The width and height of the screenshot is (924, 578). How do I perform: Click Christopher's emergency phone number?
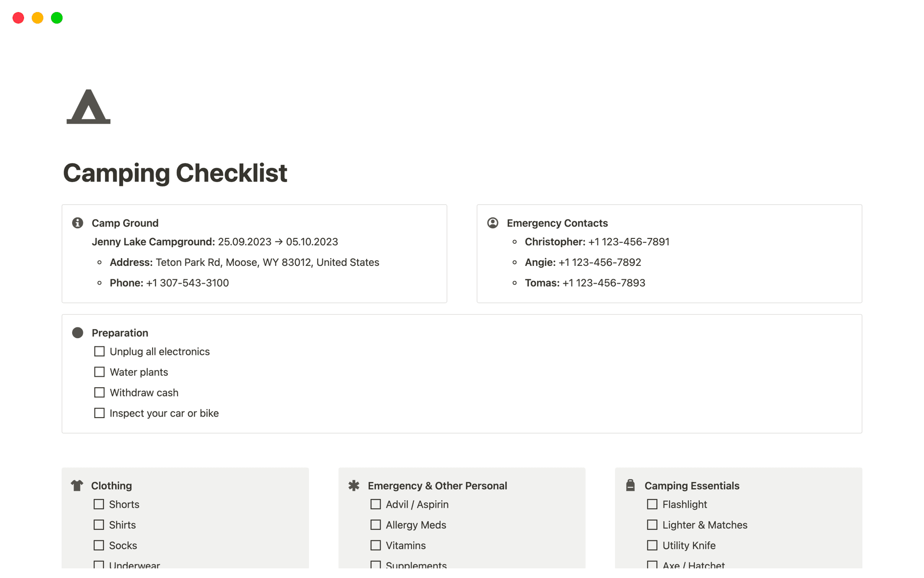629,242
